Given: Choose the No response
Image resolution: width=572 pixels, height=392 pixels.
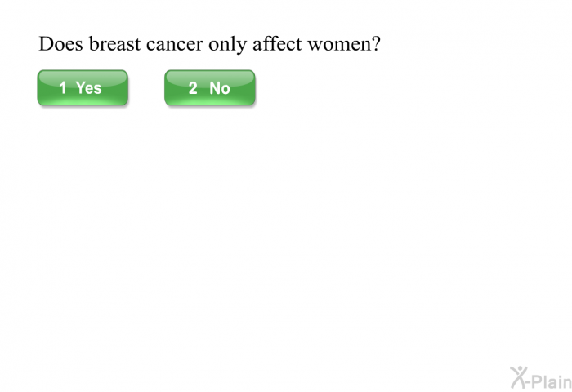Looking at the screenshot, I should (210, 88).
